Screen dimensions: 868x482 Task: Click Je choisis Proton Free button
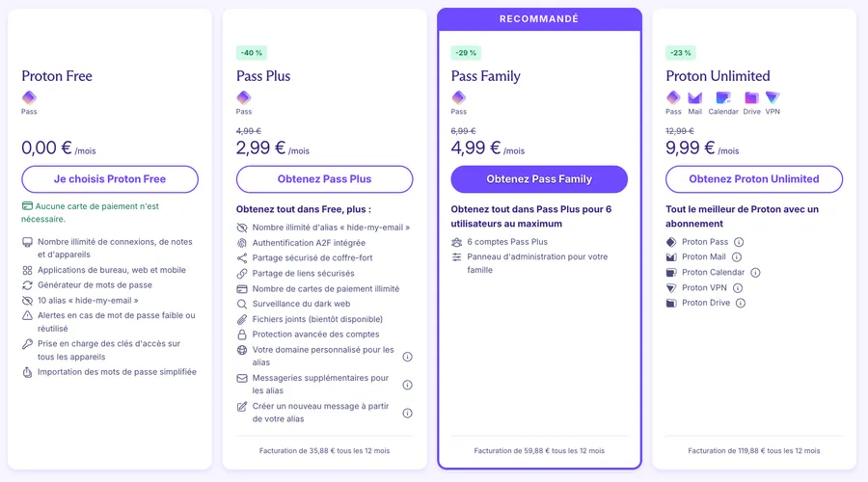coord(110,179)
